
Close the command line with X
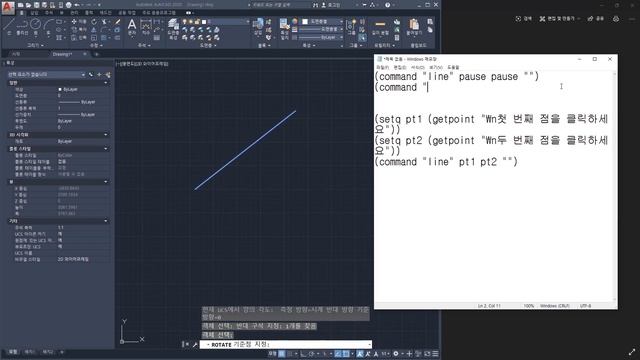coord(187,344)
